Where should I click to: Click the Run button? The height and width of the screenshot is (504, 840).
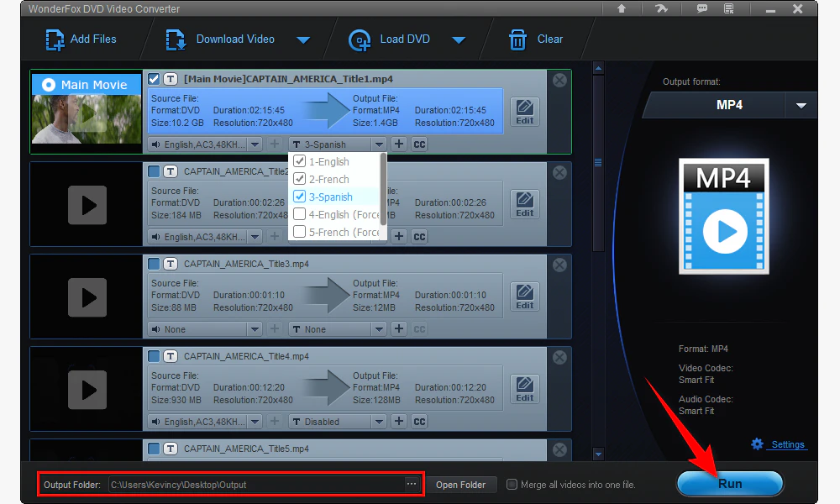730,484
